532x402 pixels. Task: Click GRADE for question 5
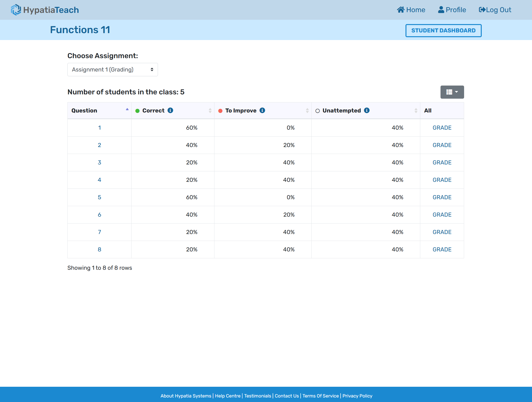[442, 197]
